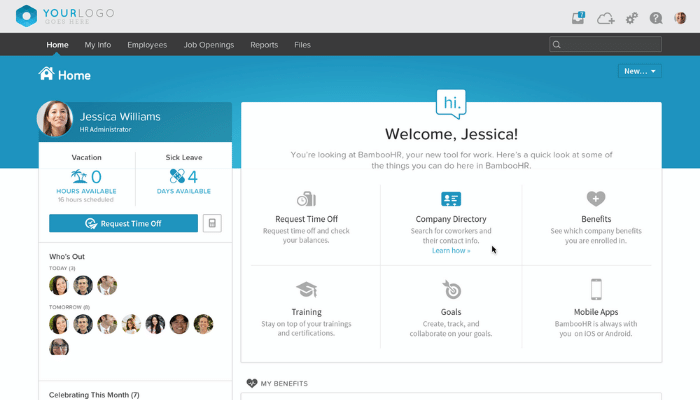Click fourth avatar under Tomorrow
This screenshot has width=700, height=400.
click(131, 324)
